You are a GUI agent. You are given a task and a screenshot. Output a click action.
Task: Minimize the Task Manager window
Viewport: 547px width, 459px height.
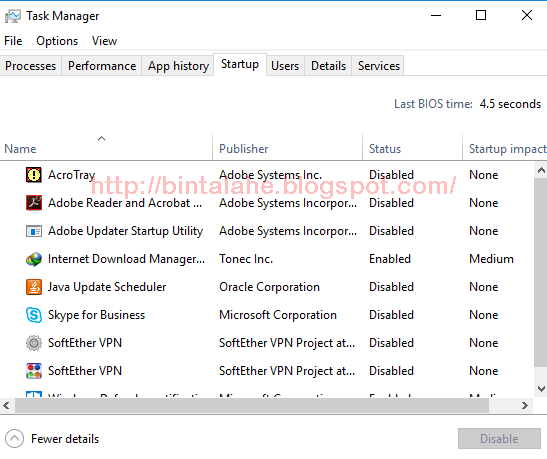(436, 15)
